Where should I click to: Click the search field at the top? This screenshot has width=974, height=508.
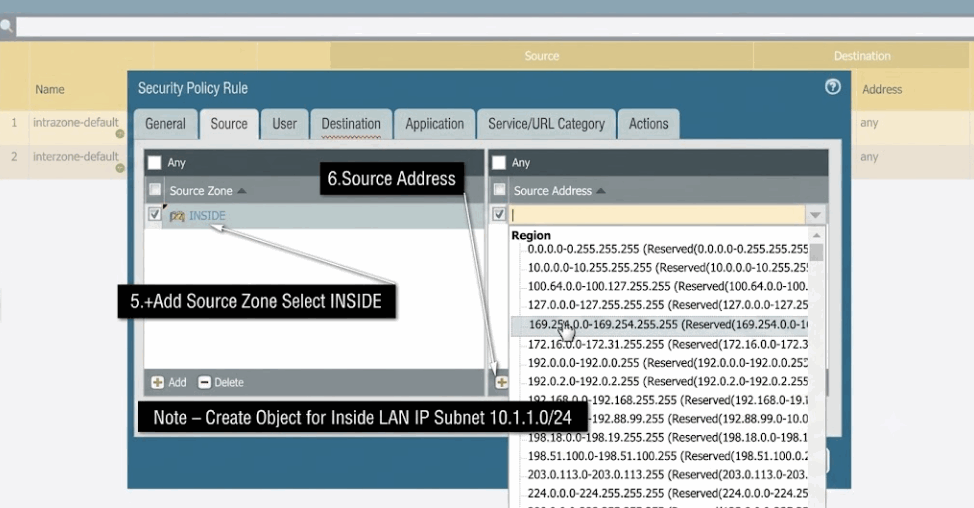tap(494, 27)
